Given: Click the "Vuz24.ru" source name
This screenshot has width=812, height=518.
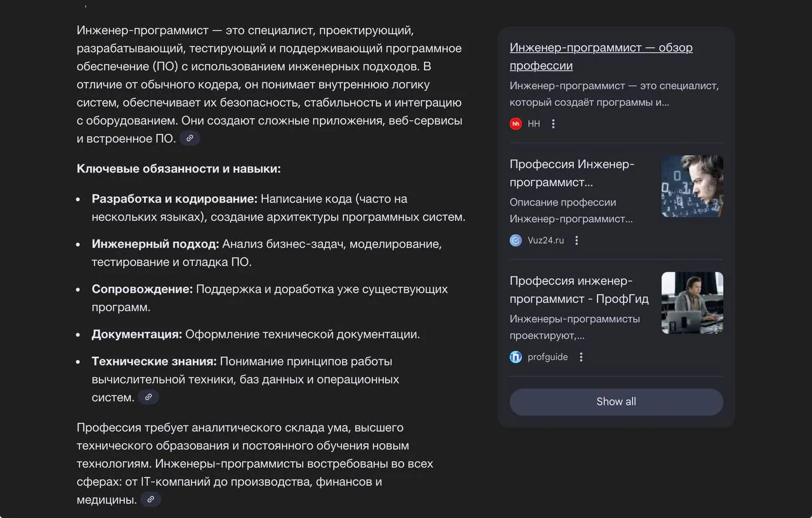Looking at the screenshot, I should click(x=546, y=240).
